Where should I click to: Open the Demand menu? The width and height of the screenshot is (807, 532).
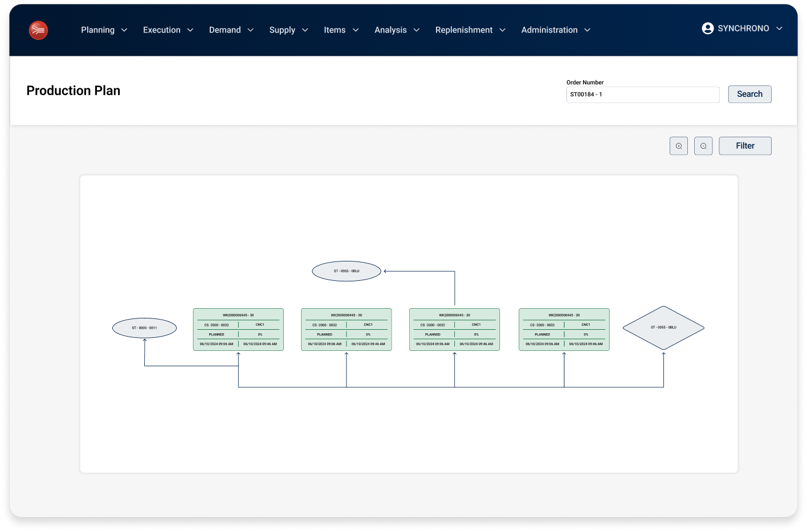coord(225,30)
